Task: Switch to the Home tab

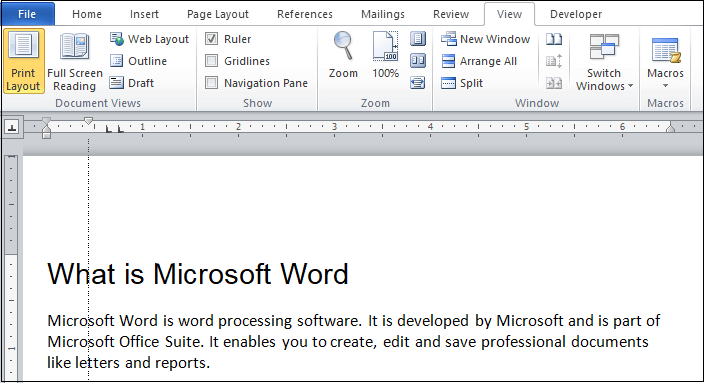Action: click(x=87, y=14)
